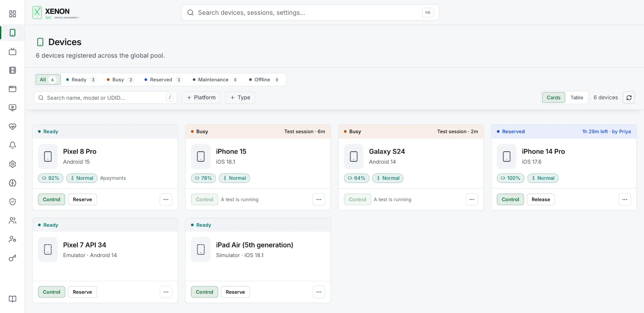The height and width of the screenshot is (313, 644).
Task: Add a Type filter
Action: (240, 98)
